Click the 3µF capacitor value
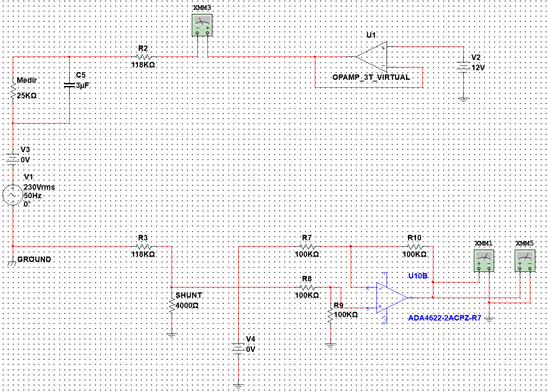Image resolution: width=548 pixels, height=392 pixels. [83, 85]
